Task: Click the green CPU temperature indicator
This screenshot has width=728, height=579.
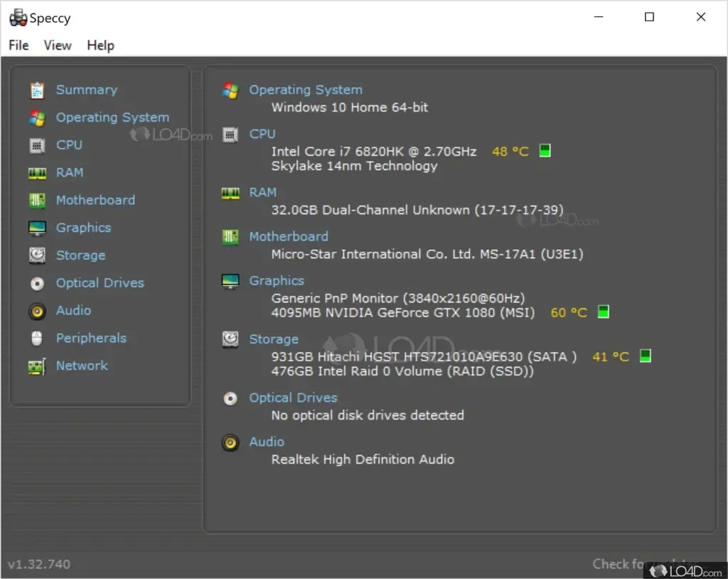Action: (x=545, y=151)
